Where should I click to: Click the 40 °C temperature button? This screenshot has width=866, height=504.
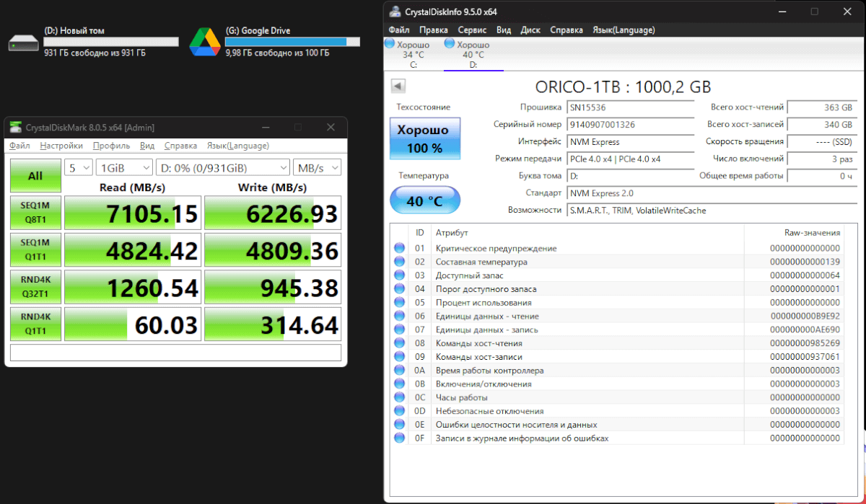pos(424,201)
